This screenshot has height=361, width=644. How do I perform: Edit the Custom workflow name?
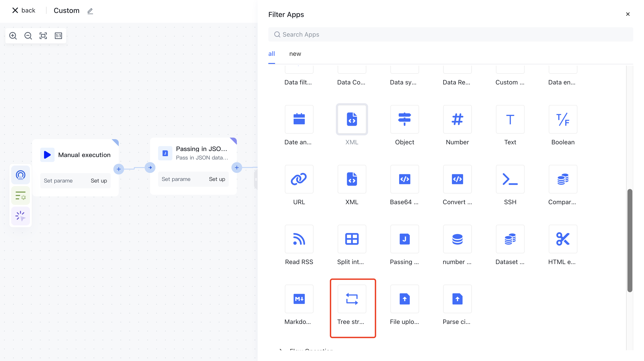90,11
